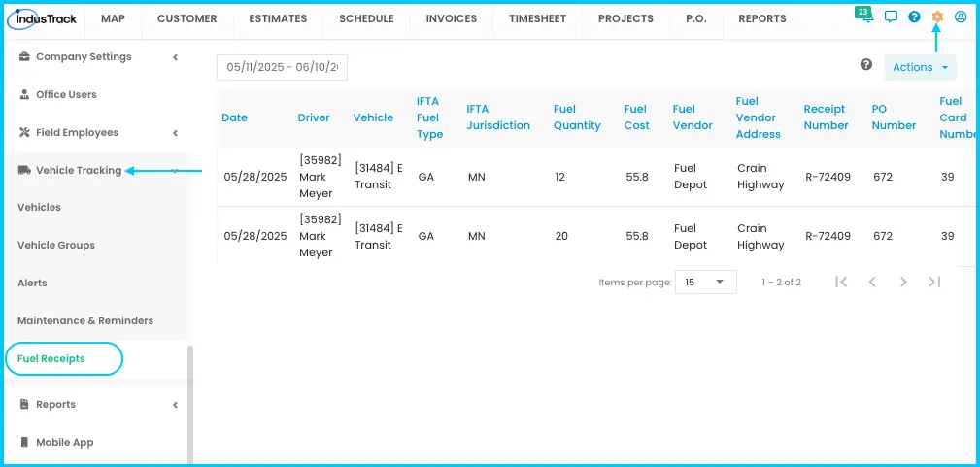Screen dimensions: 980x467
Task: Expand the Field Employees section chevron
Action: pos(176,133)
